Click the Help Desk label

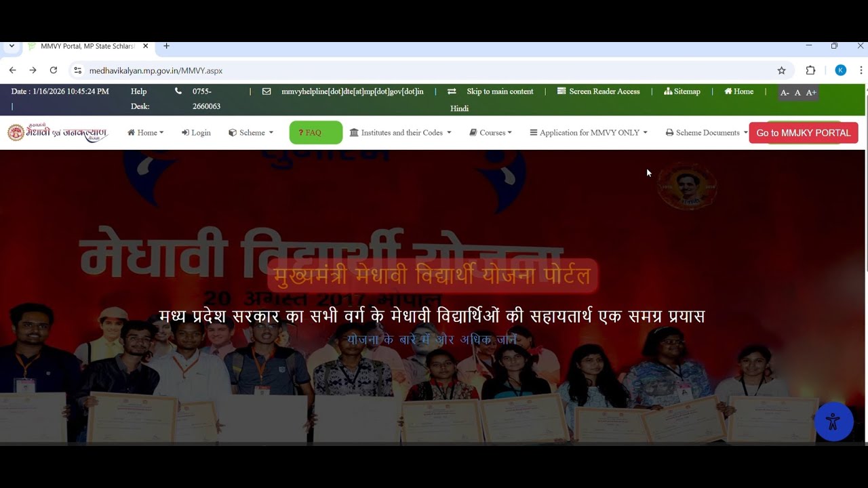point(140,99)
